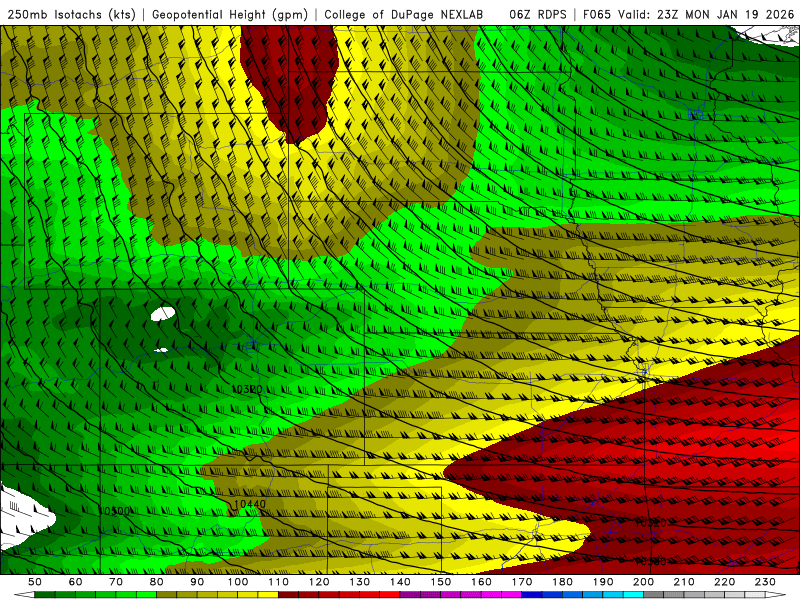This screenshot has height=600, width=800.
Task: Select the bright yellow legend swatch before 110
Action: click(x=268, y=594)
